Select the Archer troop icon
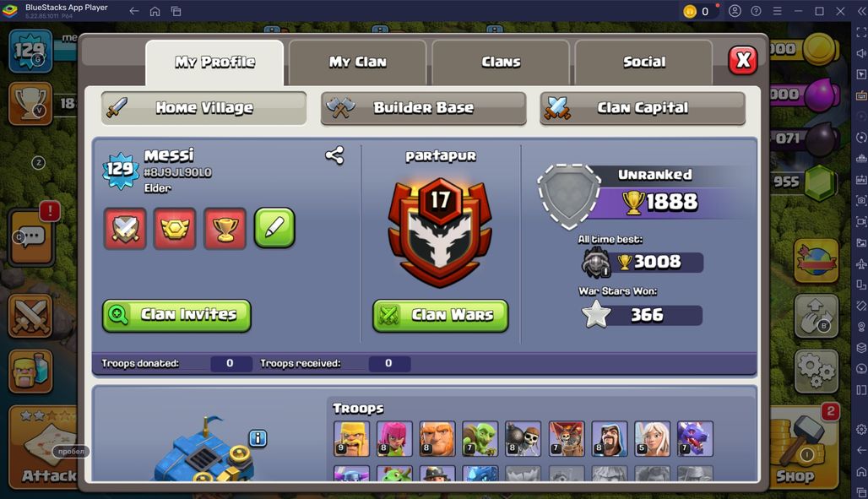Image resolution: width=868 pixels, height=499 pixels. click(x=394, y=439)
